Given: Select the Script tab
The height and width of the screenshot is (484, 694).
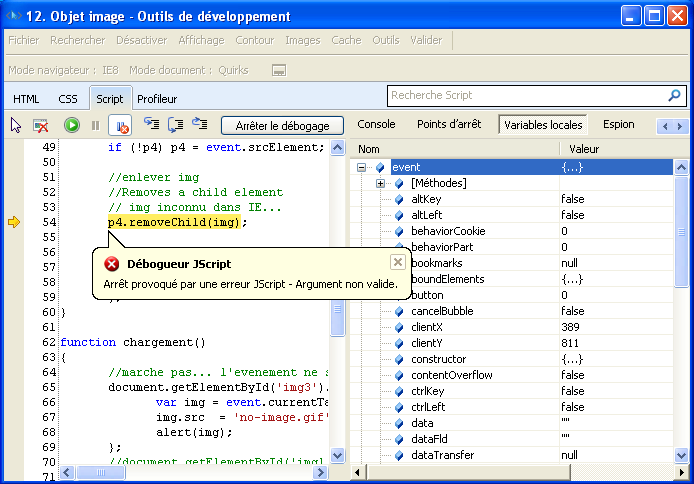Looking at the screenshot, I should [110, 99].
